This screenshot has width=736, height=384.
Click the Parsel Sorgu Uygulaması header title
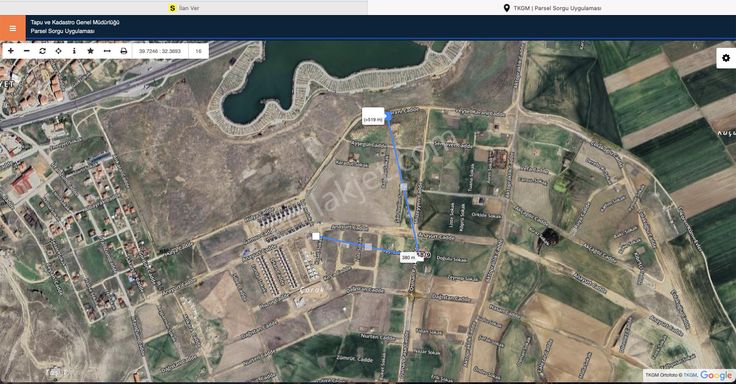[x=62, y=31]
